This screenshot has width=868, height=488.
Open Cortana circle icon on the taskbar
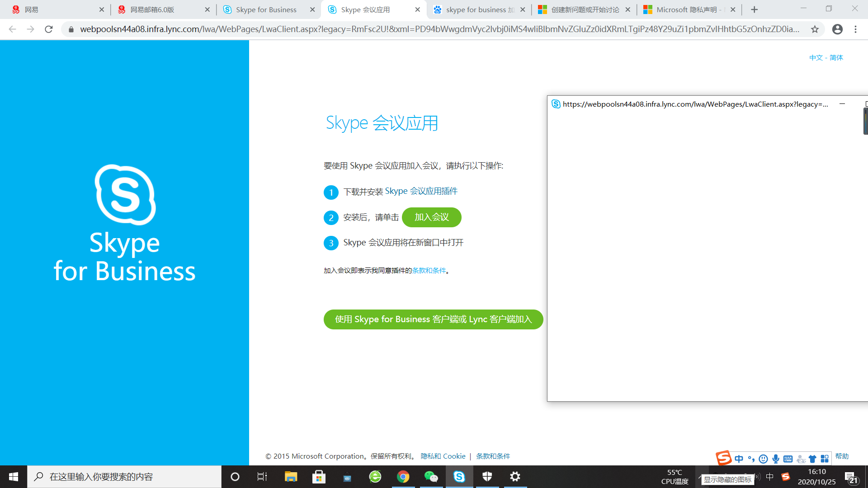click(235, 477)
